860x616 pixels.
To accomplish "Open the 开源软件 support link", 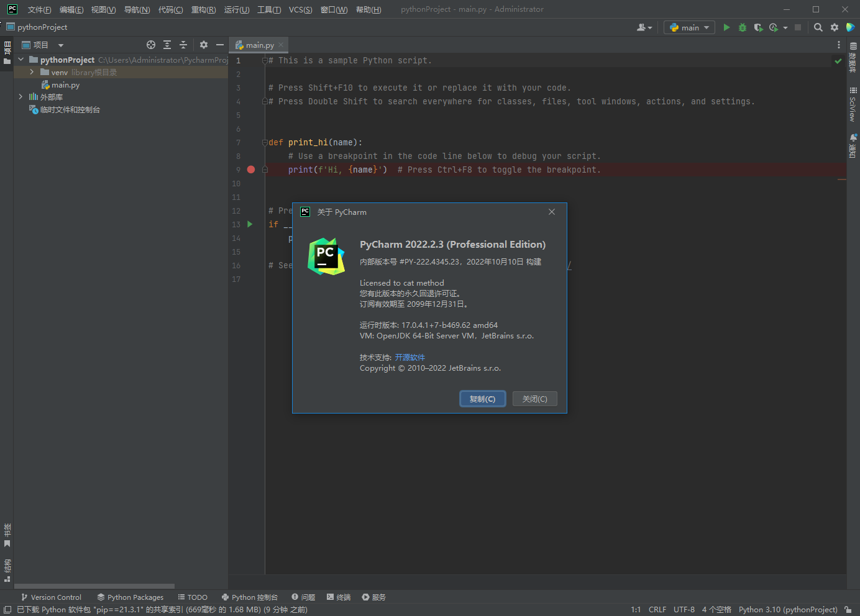I will 410,357.
